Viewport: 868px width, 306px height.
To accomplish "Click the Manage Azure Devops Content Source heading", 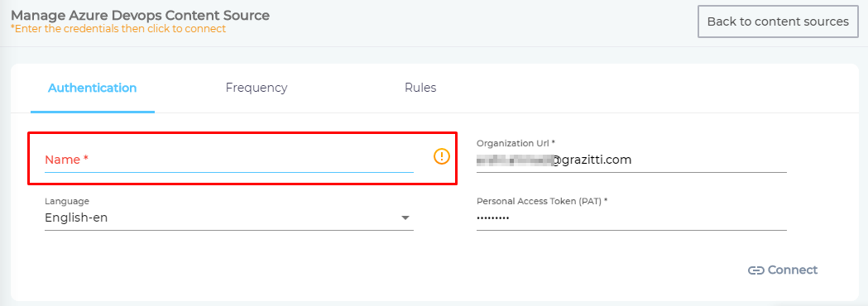I will point(140,15).
